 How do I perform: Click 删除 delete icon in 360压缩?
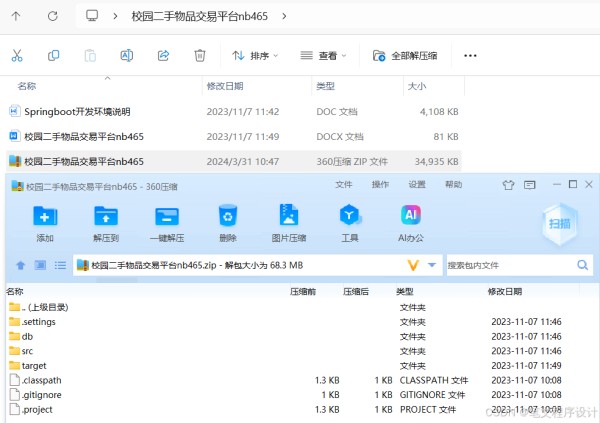point(228,224)
